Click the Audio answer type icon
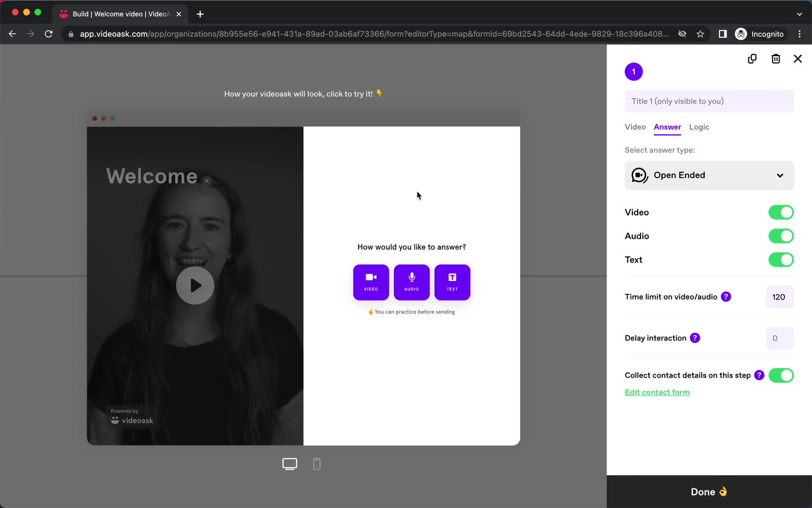Viewport: 812px width, 508px height. 411,282
